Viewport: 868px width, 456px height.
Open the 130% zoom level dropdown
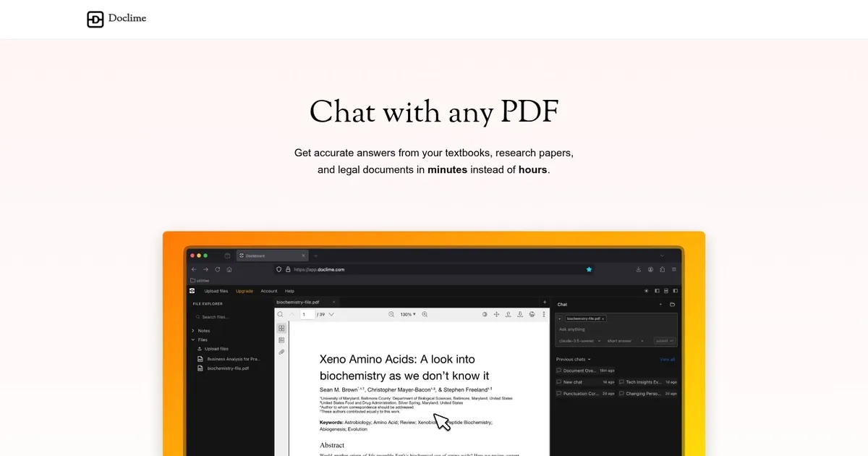[408, 314]
